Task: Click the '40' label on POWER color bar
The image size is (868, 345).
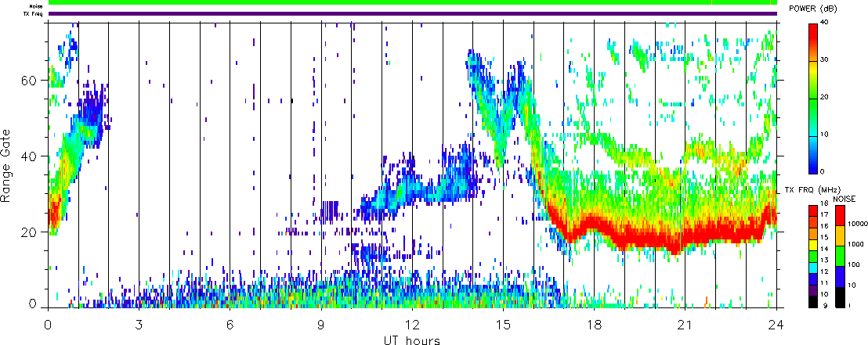Action: pyautogui.click(x=825, y=23)
